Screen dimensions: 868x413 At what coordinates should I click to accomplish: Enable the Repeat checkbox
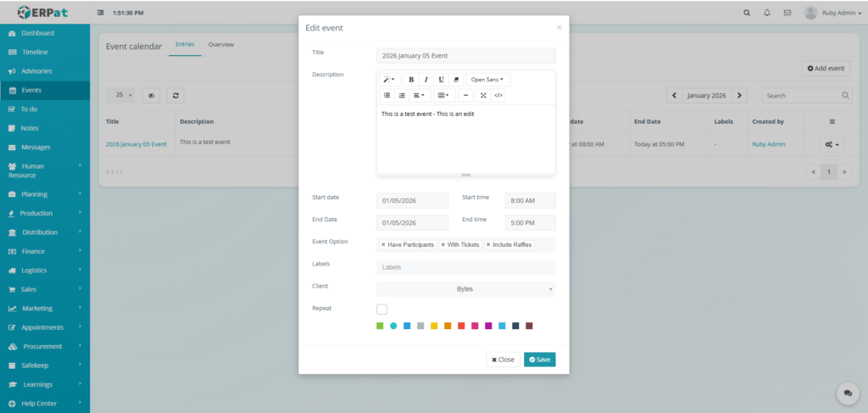click(x=382, y=309)
